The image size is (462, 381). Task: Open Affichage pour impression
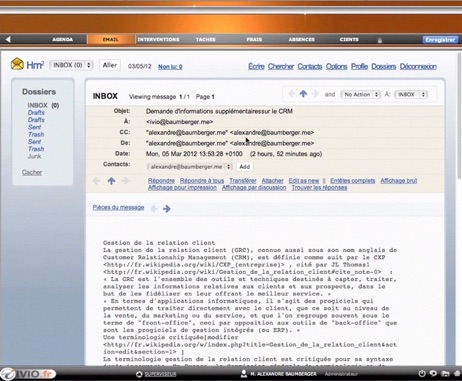[182, 188]
